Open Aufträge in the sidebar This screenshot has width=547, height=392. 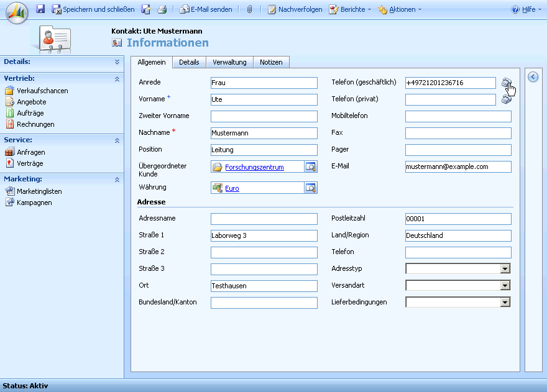tap(25, 113)
